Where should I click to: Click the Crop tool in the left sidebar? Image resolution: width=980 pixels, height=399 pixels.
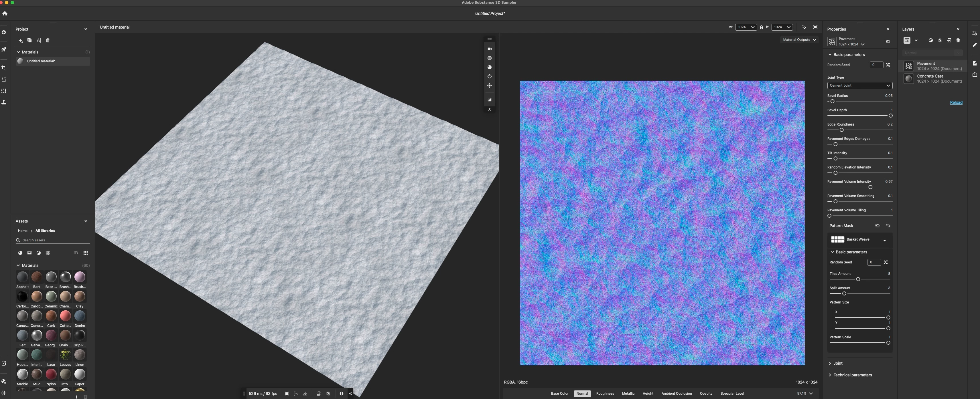tap(4, 68)
